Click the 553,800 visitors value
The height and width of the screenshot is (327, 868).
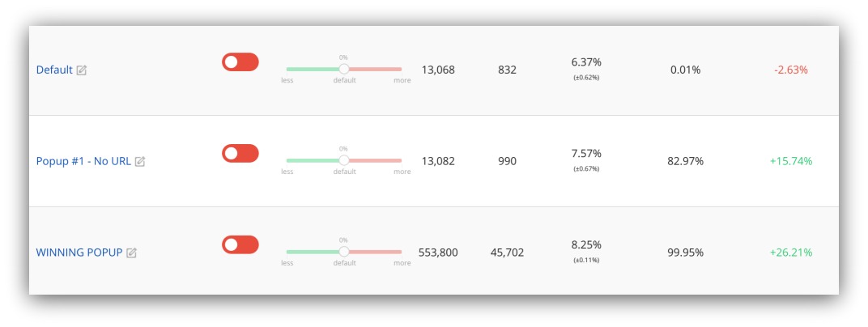coord(438,253)
